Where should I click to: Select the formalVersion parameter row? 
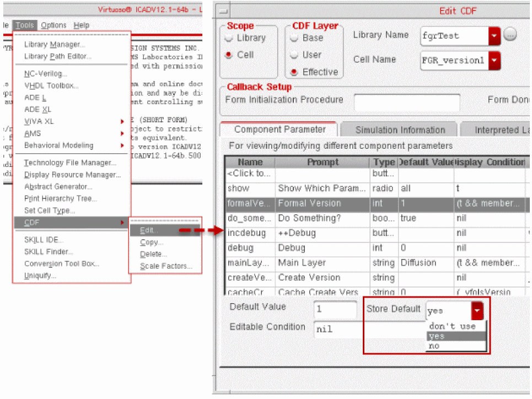(331, 203)
